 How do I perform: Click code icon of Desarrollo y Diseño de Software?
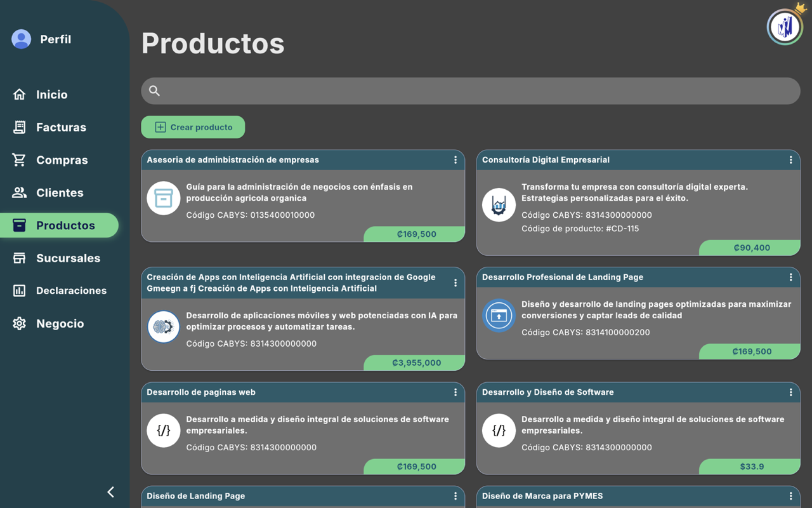point(499,431)
